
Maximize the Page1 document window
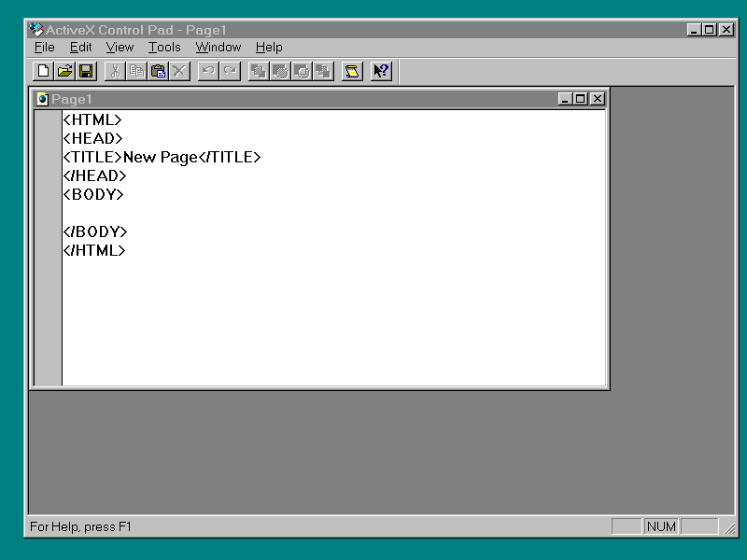[x=581, y=99]
